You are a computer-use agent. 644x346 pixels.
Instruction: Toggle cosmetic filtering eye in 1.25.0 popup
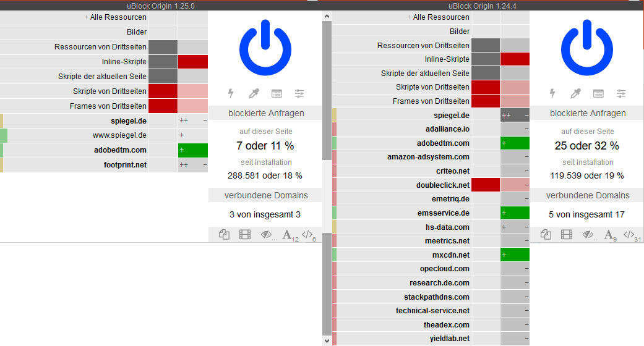(x=266, y=234)
